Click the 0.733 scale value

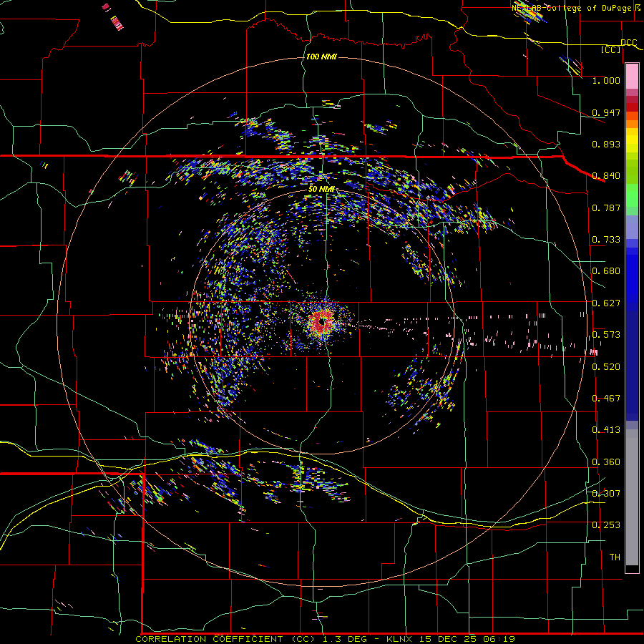pos(606,240)
